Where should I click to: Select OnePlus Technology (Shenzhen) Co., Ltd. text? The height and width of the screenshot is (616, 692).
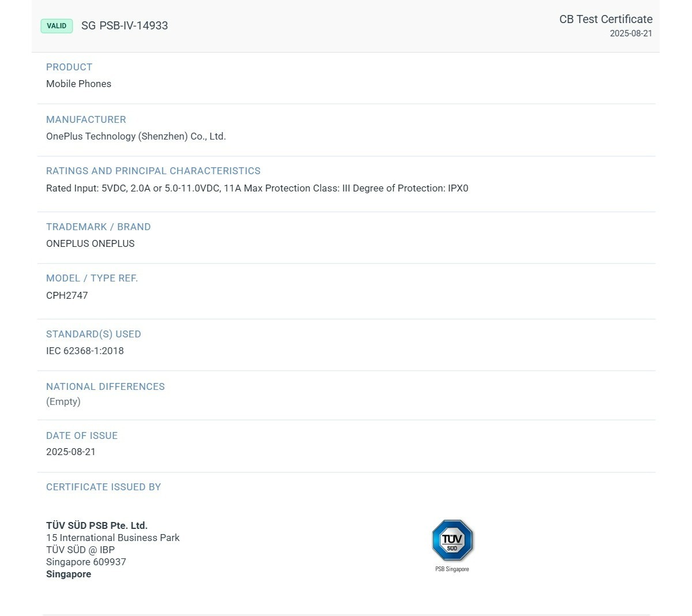coord(136,136)
